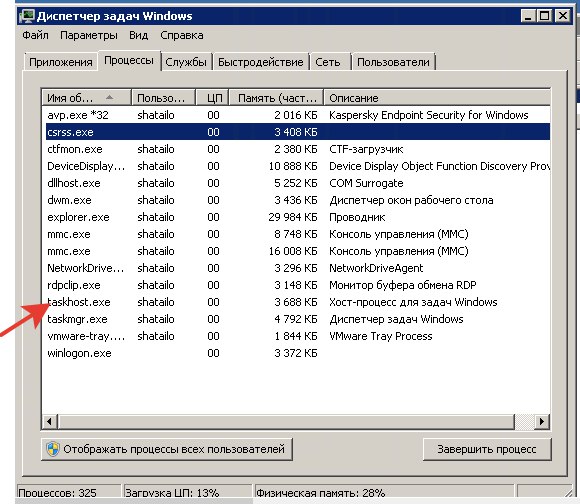Click Хост-процесс для задач Windows description
The height and width of the screenshot is (504, 580).
point(413,302)
